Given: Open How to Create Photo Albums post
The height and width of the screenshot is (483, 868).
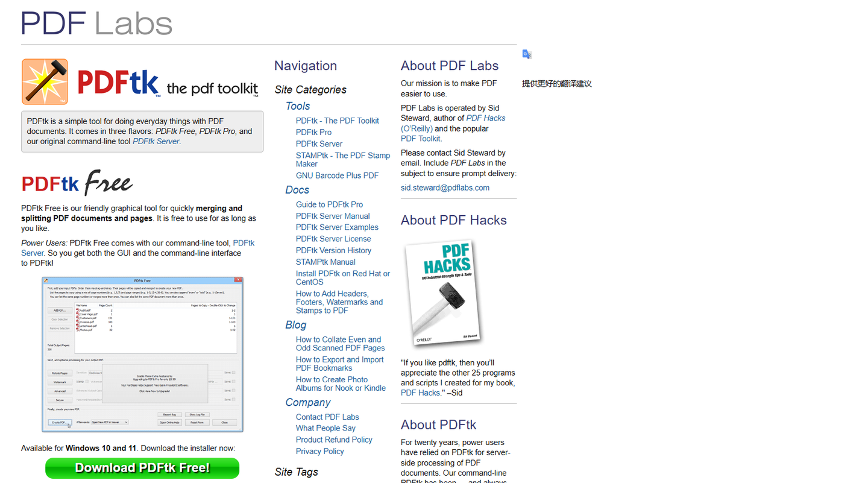Looking at the screenshot, I should 341,384.
